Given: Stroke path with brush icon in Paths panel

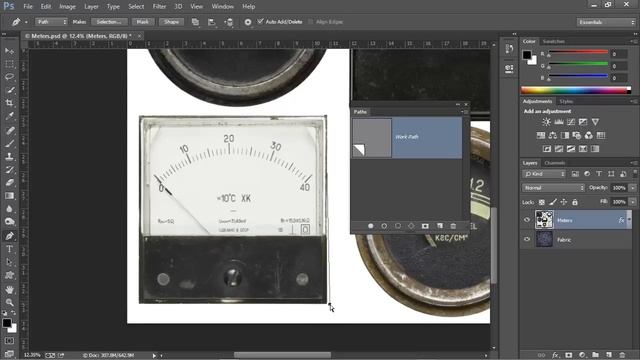Looking at the screenshot, I should coord(384,226).
